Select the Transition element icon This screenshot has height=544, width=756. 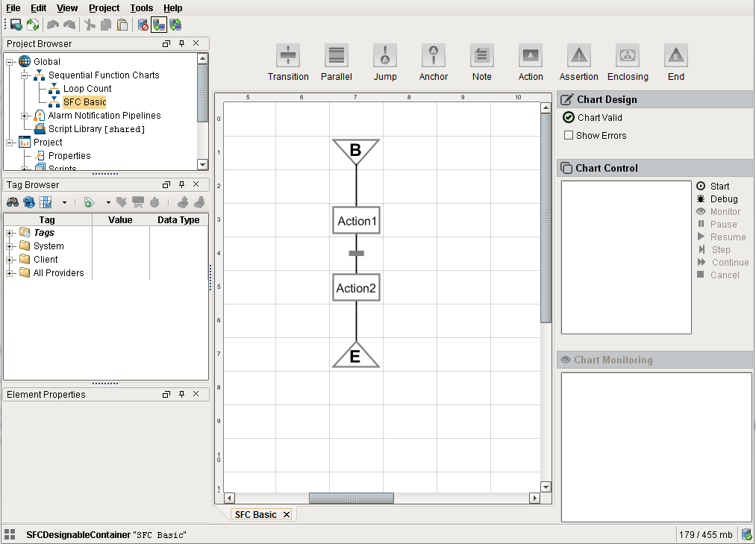[288, 56]
